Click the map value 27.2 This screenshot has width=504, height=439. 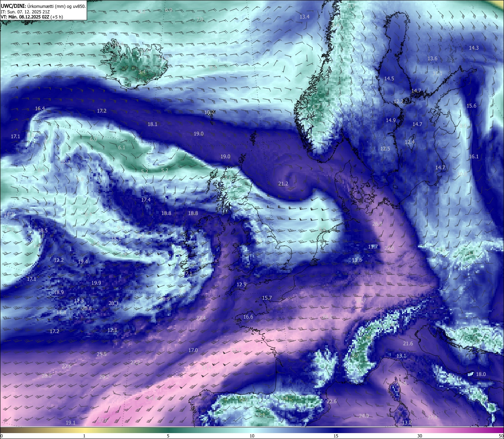point(135,362)
